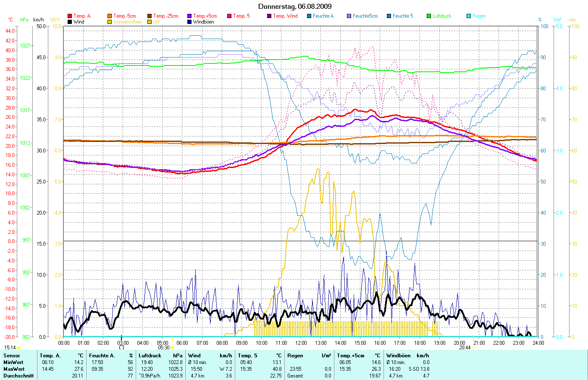This screenshot has height=380, width=588.
Task: Click the yellow Sonnenschein legend square
Action: 110,22
